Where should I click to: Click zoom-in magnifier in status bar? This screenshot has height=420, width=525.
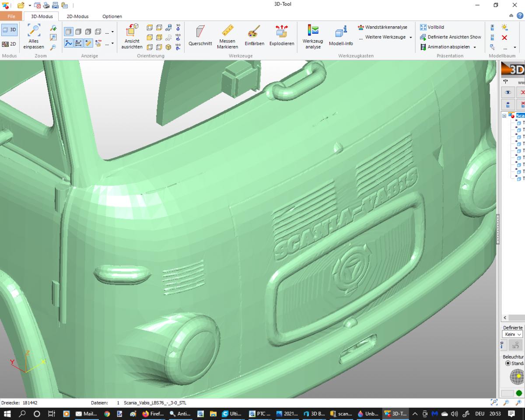point(518,402)
